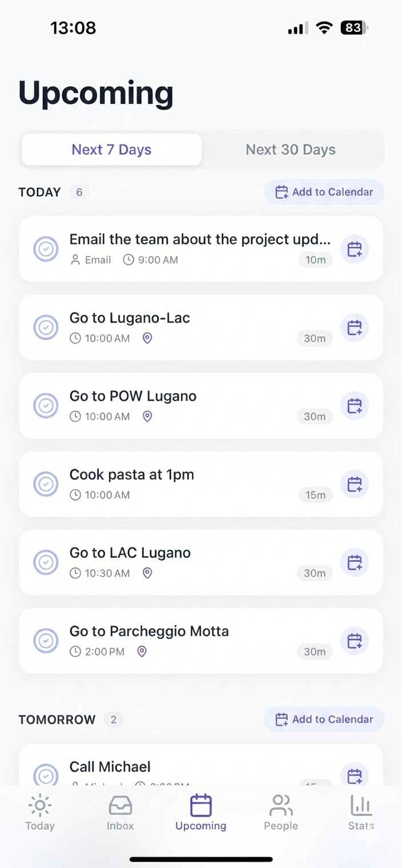
Task: Open the calendar-add icon beside Email the team task
Action: 355,249
